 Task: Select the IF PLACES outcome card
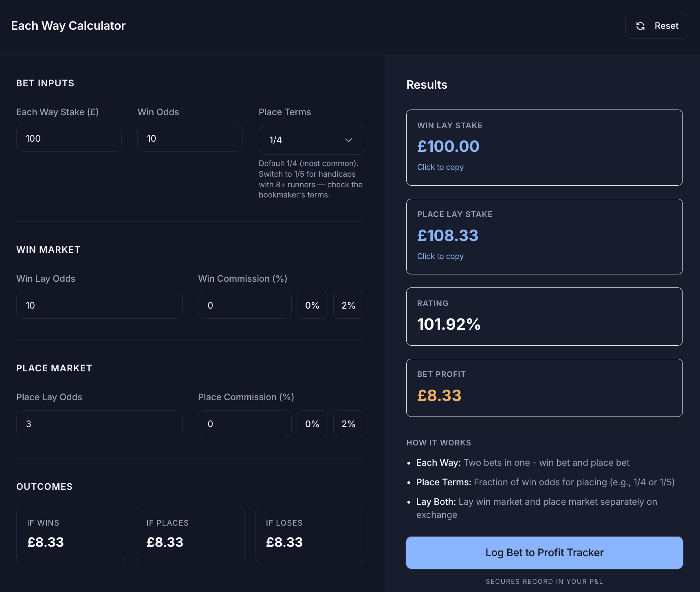coord(190,535)
